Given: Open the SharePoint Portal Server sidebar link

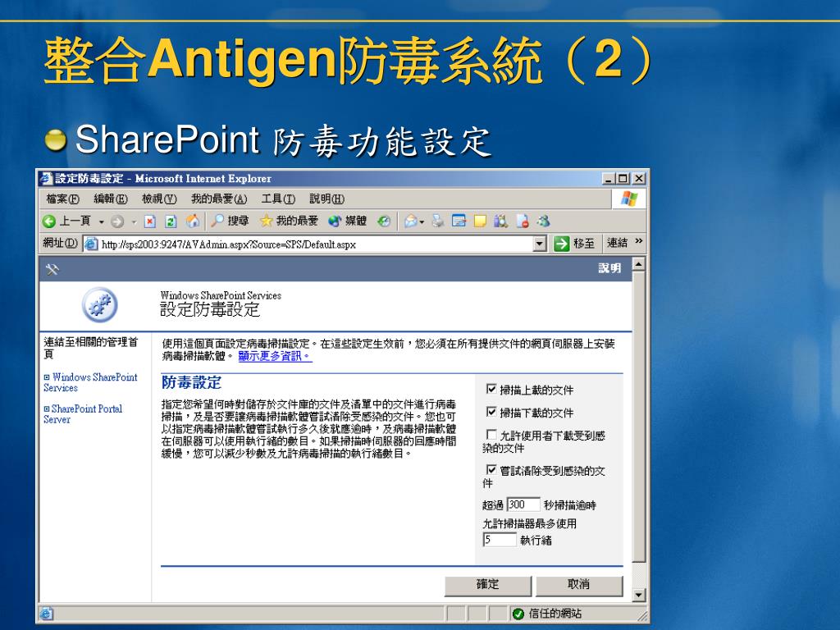Looking at the screenshot, I should click(x=83, y=414).
